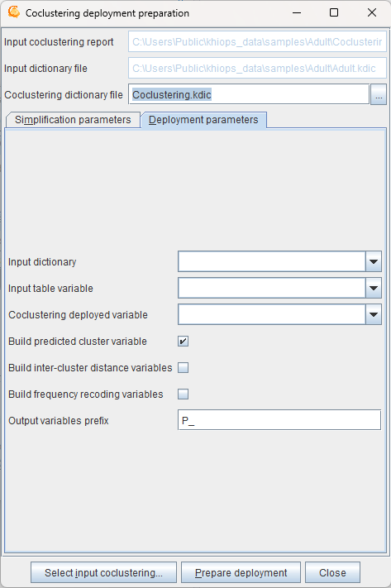Viewport: 391px width, 588px height.
Task: Open file browser with the ellipsis button
Action: [x=379, y=94]
